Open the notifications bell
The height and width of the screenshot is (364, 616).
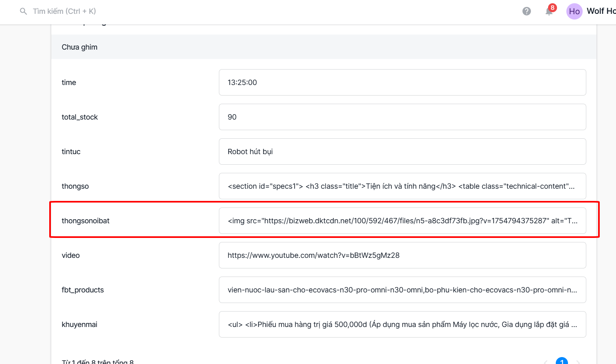(x=549, y=11)
